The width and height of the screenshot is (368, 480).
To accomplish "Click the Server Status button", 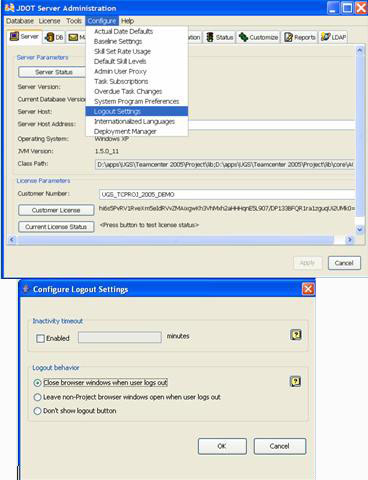I will 53,72.
